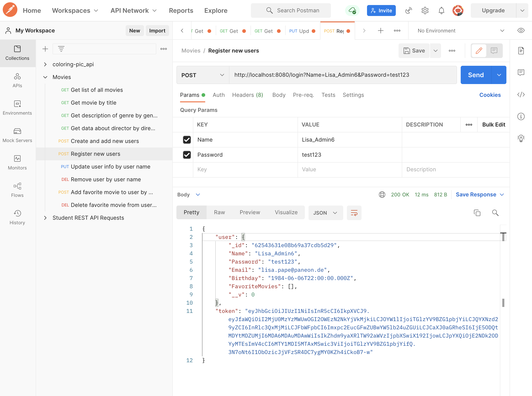
Task: Switch to edit mode pencil icon
Action: (479, 50)
